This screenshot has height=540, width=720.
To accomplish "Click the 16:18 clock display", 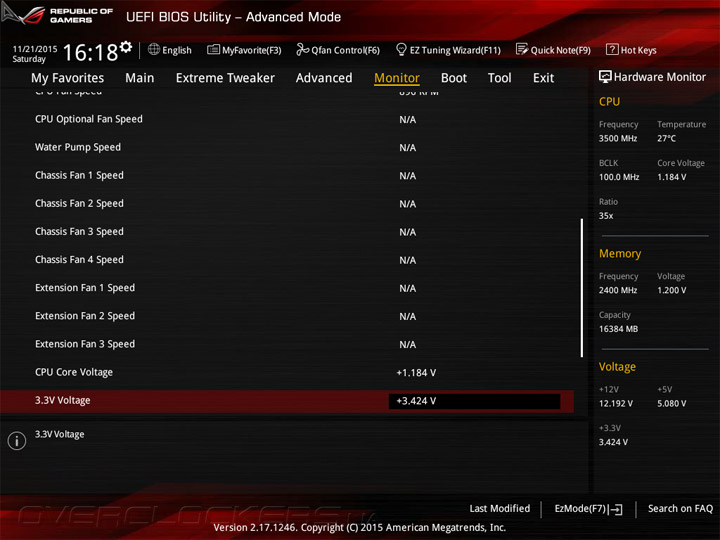I will (90, 52).
